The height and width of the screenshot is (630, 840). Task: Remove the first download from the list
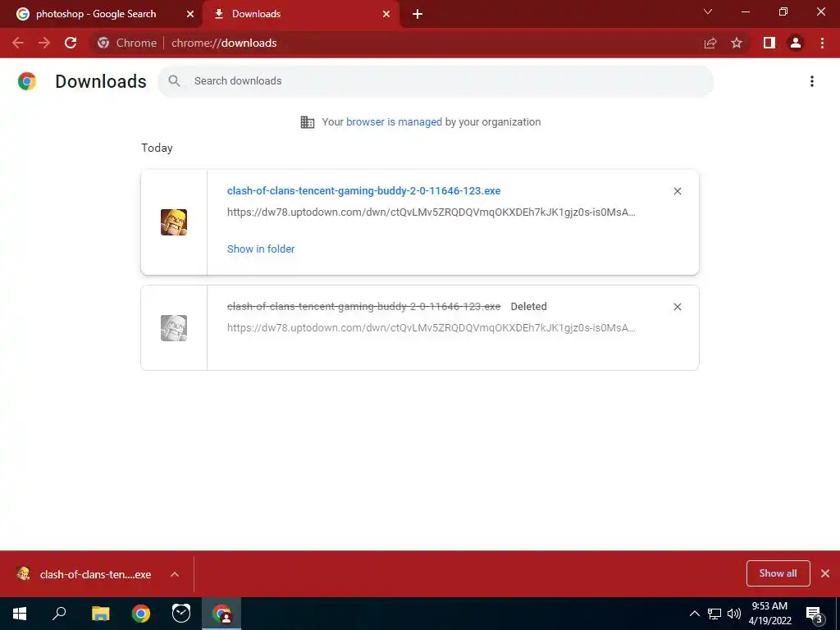coord(678,191)
